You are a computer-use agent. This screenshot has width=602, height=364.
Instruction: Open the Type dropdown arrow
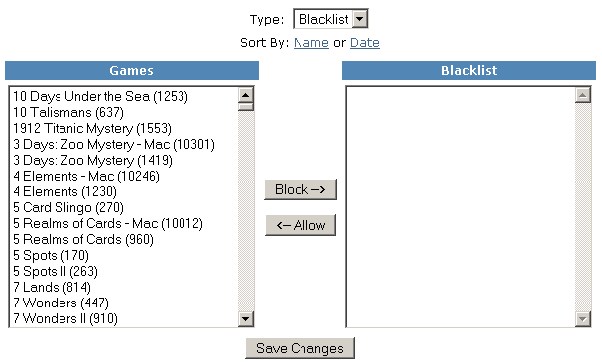click(x=360, y=19)
